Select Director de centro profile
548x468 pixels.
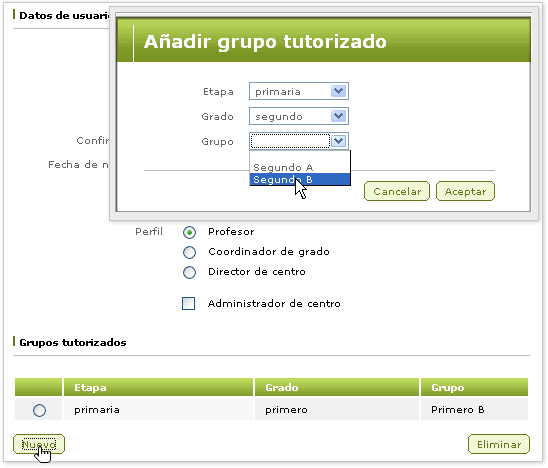tap(189, 272)
